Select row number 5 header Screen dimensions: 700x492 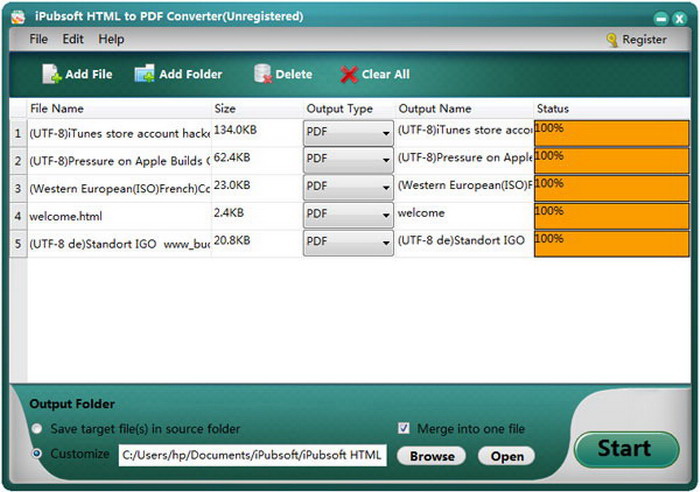18,244
